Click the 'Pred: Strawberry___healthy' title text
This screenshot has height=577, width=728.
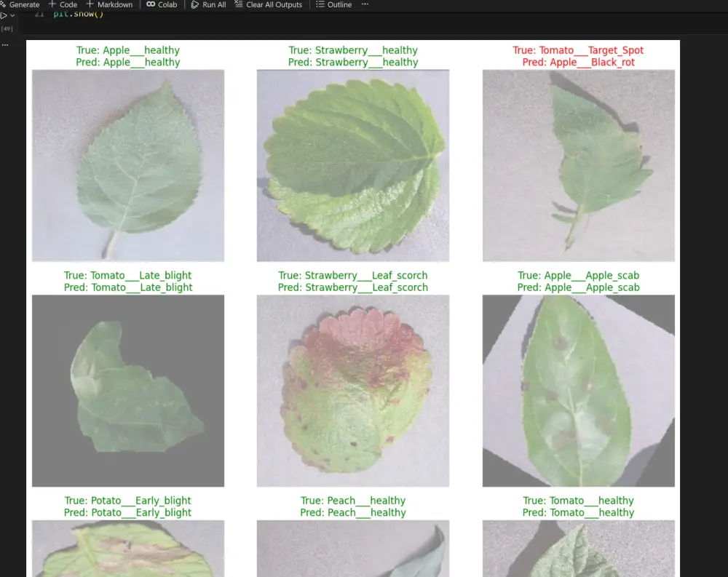pos(353,62)
